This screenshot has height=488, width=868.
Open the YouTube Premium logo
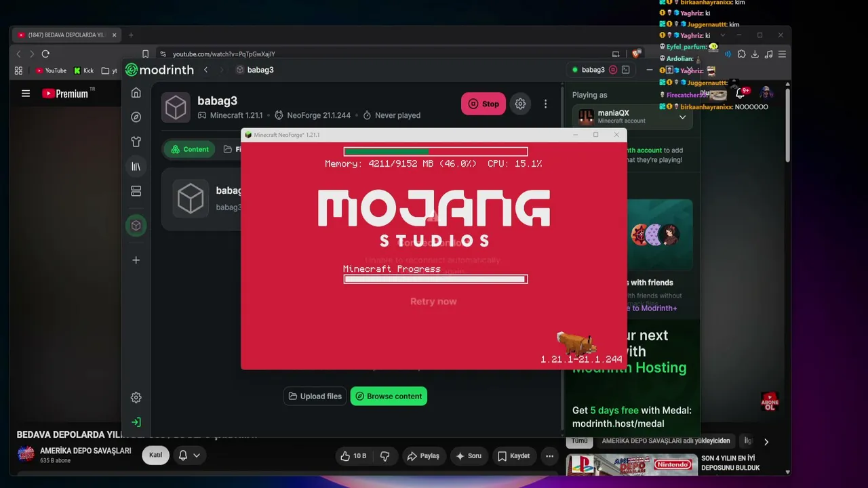point(68,94)
